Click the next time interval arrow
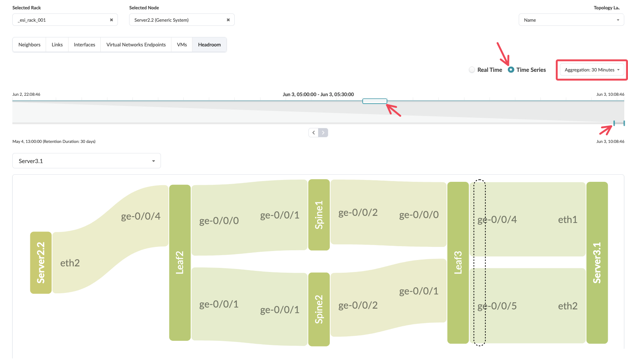This screenshot has height=364, width=628. pos(323,132)
